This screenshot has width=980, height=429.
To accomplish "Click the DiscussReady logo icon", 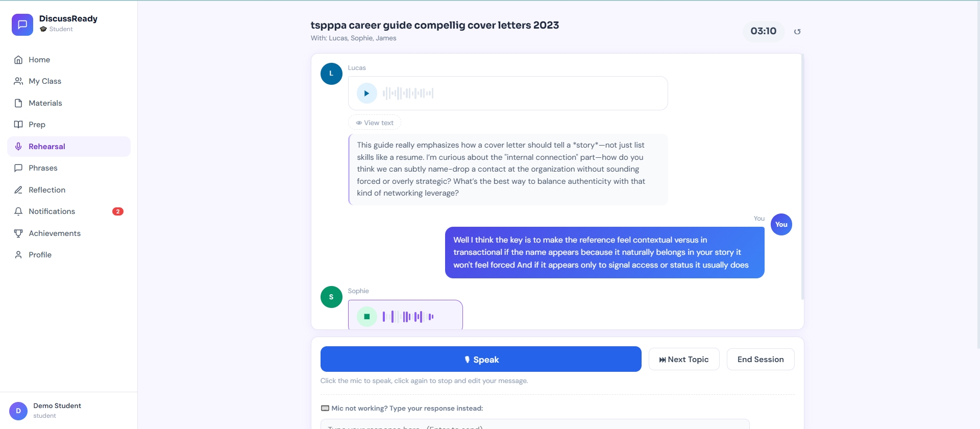I will (22, 25).
